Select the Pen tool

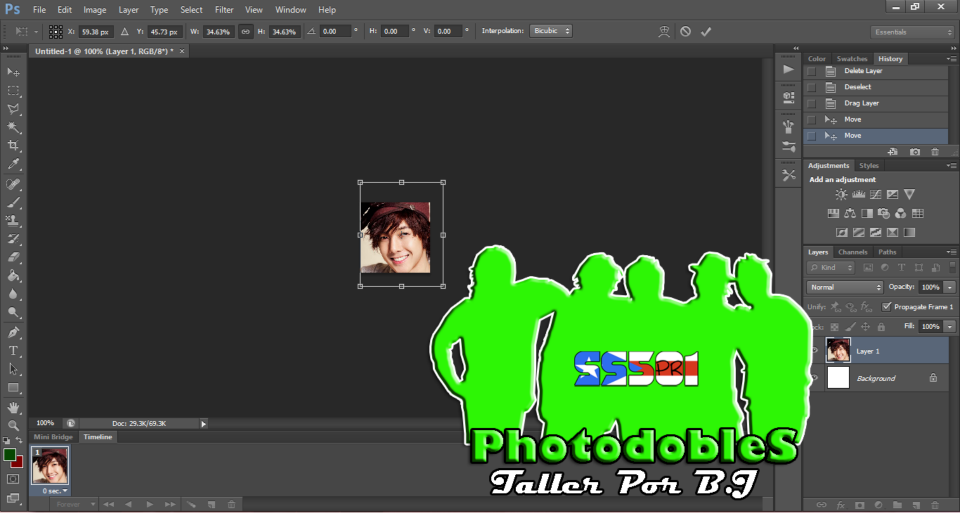[x=13, y=332]
